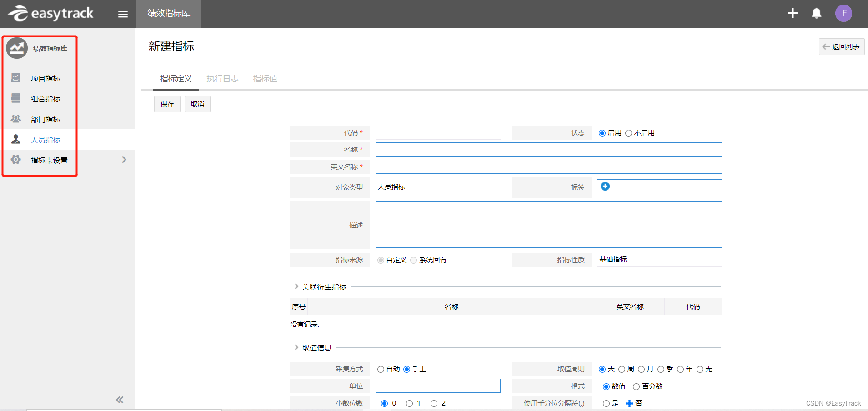Click the 绩效指标库 chart icon in sidebar
Screen dimensions: 868x411
click(x=17, y=48)
